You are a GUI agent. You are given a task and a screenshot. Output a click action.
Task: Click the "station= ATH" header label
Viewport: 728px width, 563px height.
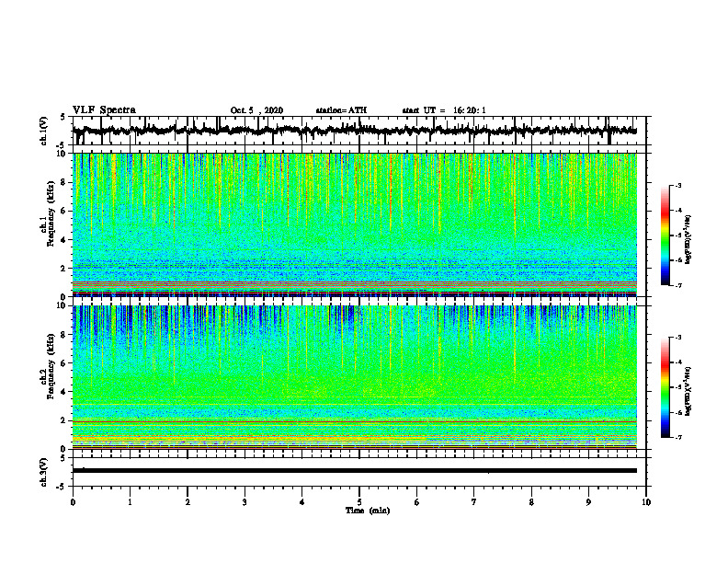pyautogui.click(x=341, y=110)
